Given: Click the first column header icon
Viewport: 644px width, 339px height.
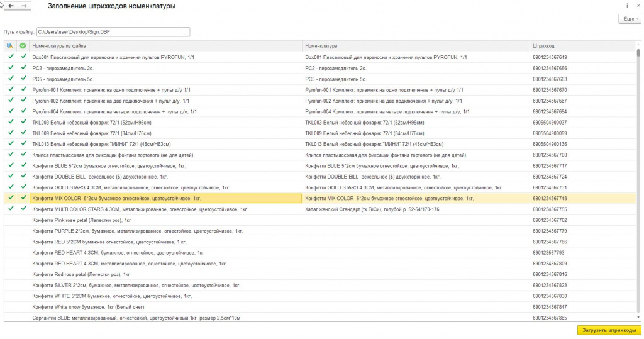Looking at the screenshot, I should click(10, 46).
